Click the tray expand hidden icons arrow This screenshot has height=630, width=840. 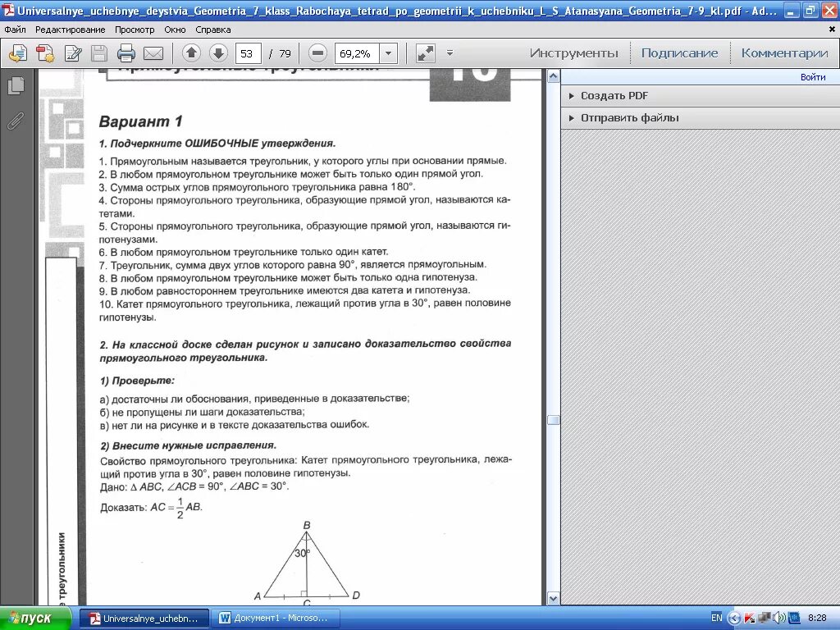pyautogui.click(x=734, y=619)
